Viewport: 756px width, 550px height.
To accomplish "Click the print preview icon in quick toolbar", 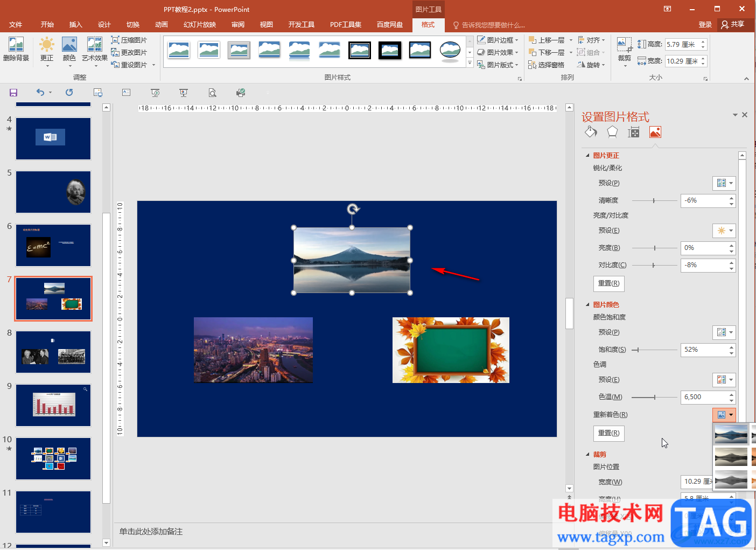I will [213, 93].
